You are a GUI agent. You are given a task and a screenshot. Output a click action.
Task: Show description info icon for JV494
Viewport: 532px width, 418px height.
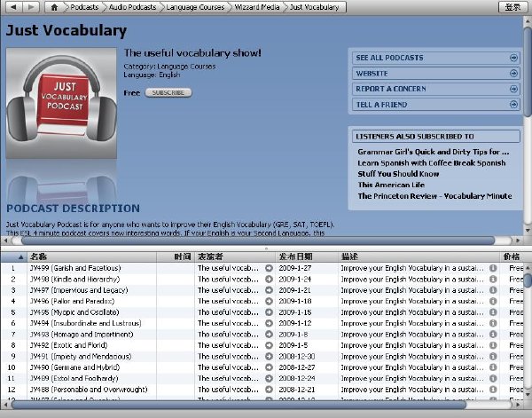pyautogui.click(x=493, y=323)
